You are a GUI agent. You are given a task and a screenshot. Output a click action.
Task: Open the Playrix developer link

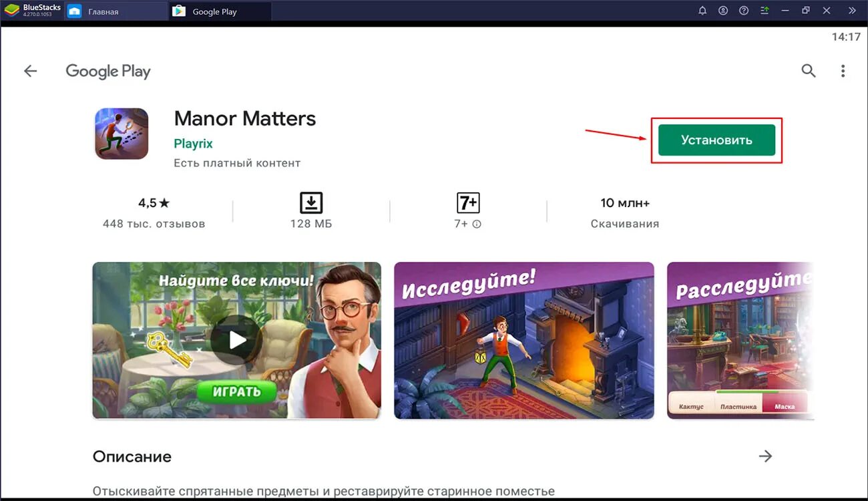[193, 144]
